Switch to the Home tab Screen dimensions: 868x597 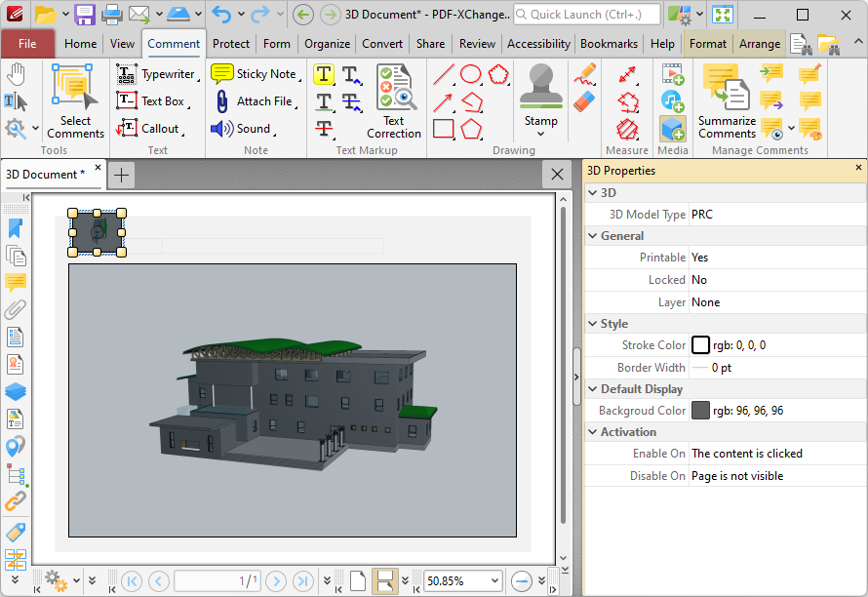[80, 44]
